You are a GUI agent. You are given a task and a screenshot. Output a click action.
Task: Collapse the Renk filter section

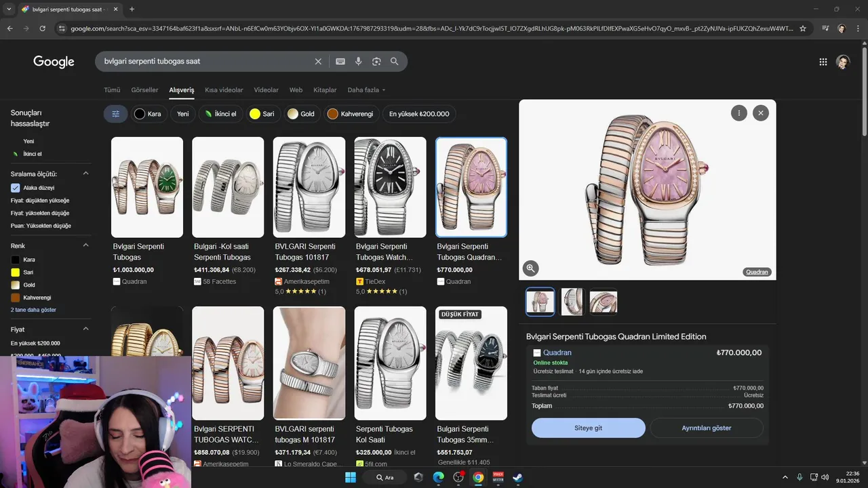(x=86, y=245)
